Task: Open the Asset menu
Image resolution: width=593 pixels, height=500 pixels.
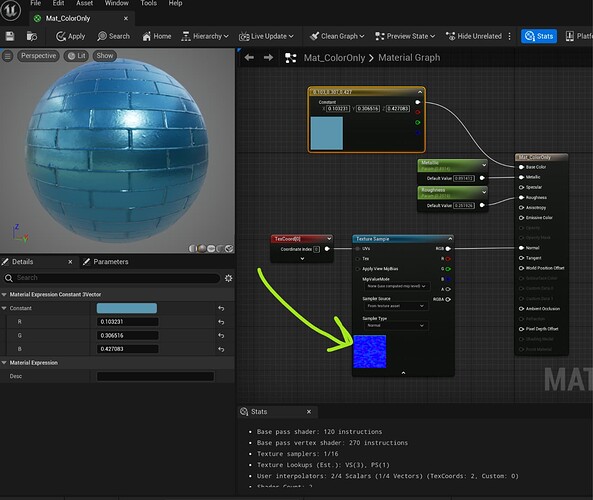Action: point(84,3)
